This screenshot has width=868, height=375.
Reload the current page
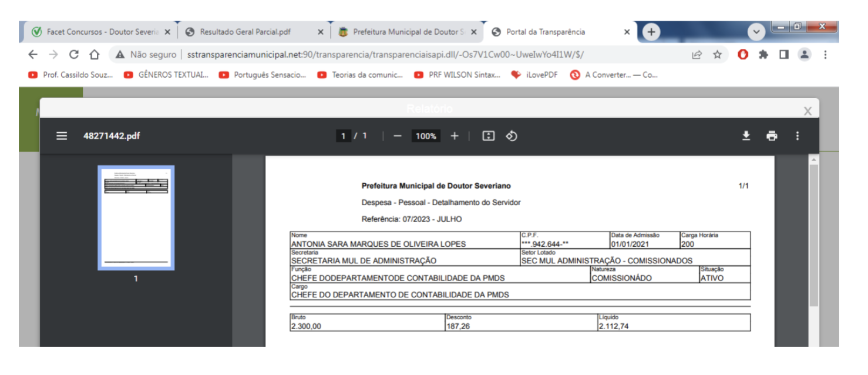pos(74,55)
